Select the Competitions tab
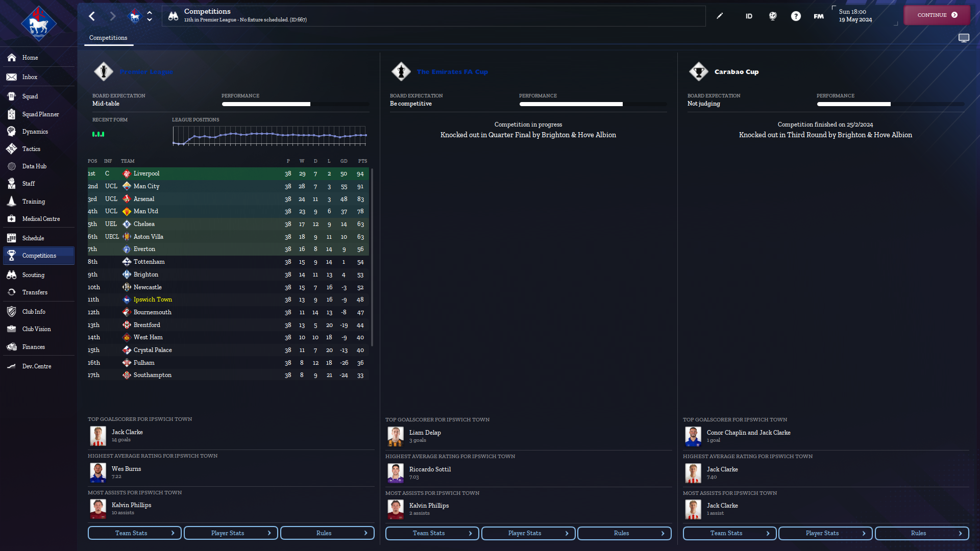 point(108,38)
